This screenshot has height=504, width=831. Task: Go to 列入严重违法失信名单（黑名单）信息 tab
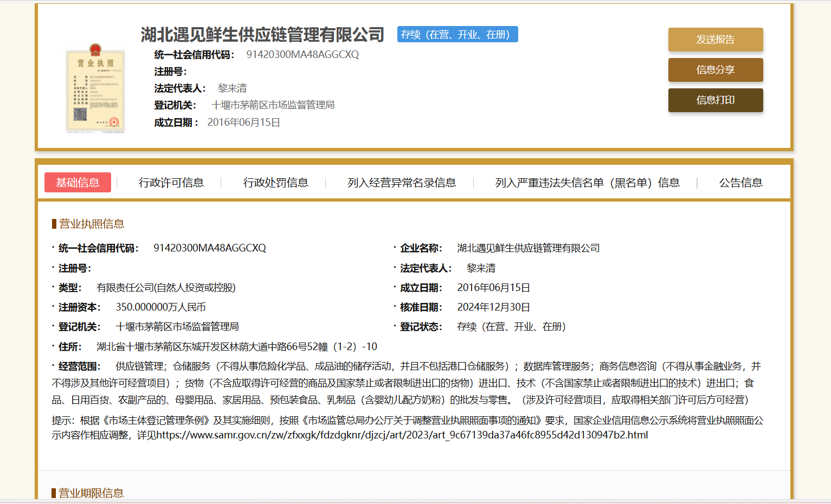(x=587, y=183)
